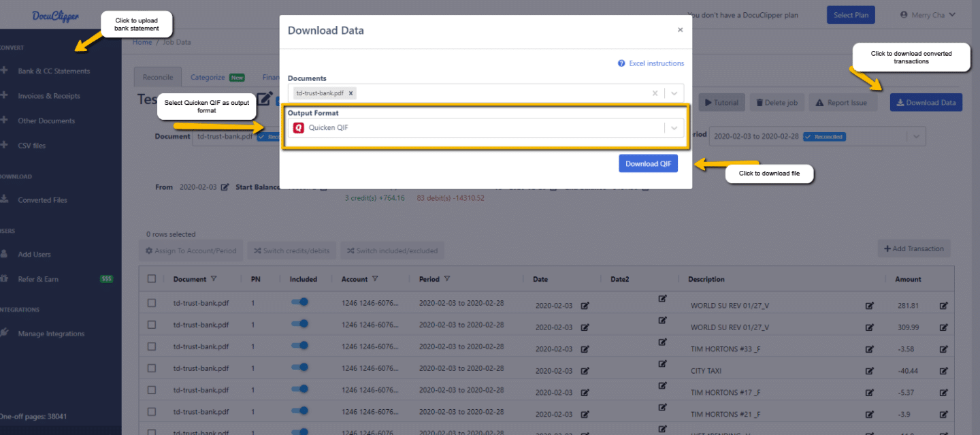Click edit icon next to job title
Screen dimensions: 980x435
pyautogui.click(x=264, y=99)
